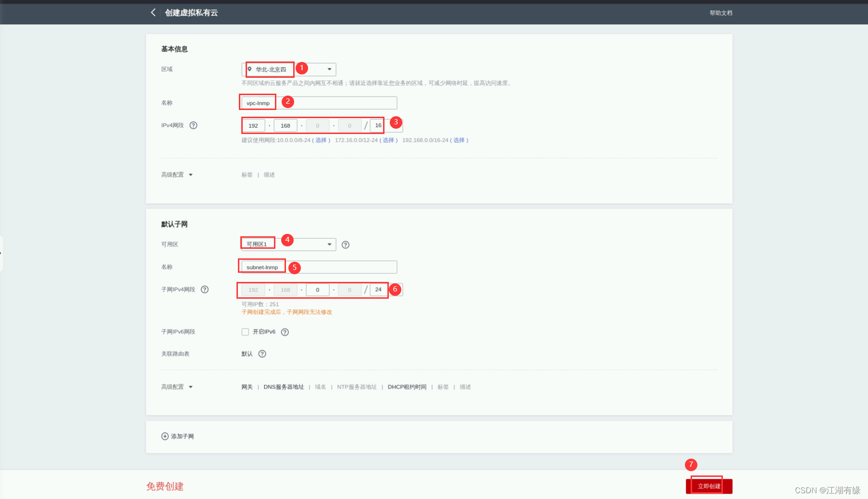Click back arrow to exit VPC creation
Screen dimensions: 868x499
click(x=153, y=12)
